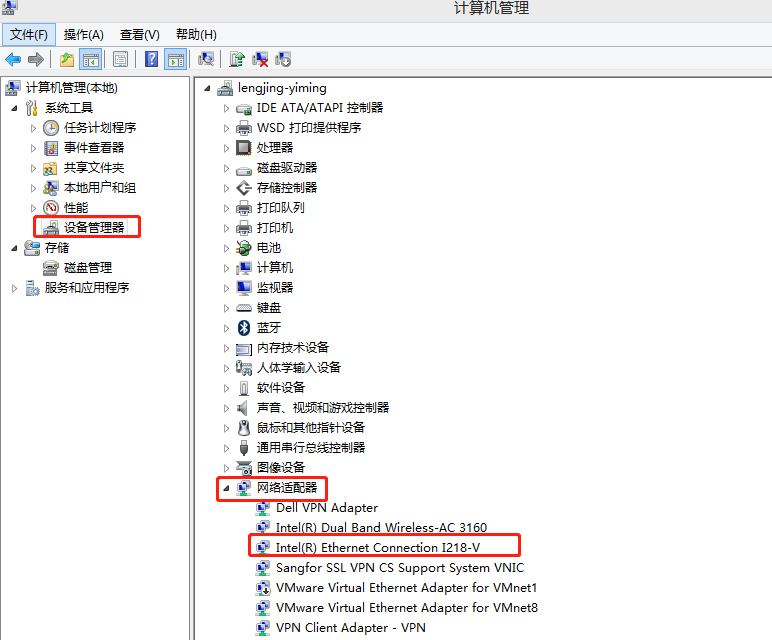The width and height of the screenshot is (772, 640).
Task: Select Sangfor SSL VPN CS Support System VNIC
Action: click(x=400, y=568)
